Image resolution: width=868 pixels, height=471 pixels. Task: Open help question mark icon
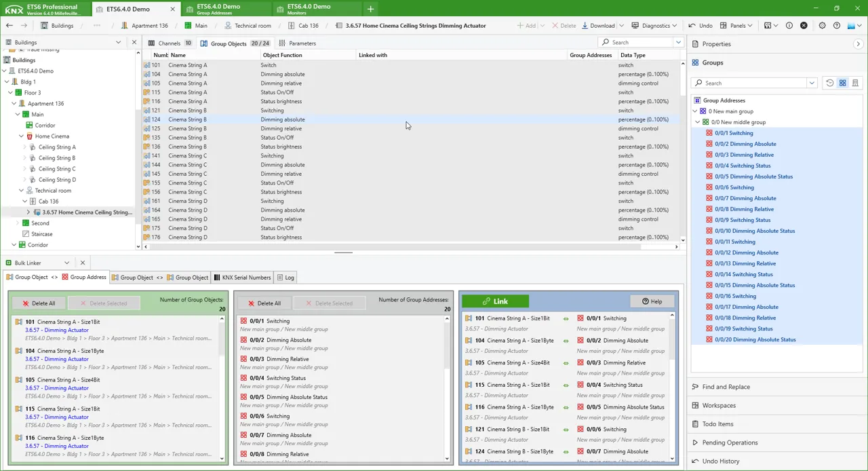(837, 25)
